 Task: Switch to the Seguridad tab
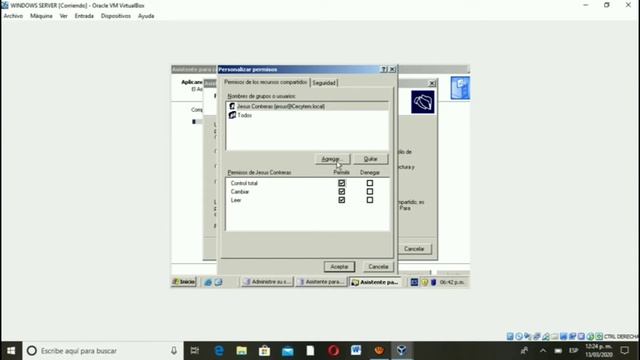(324, 83)
